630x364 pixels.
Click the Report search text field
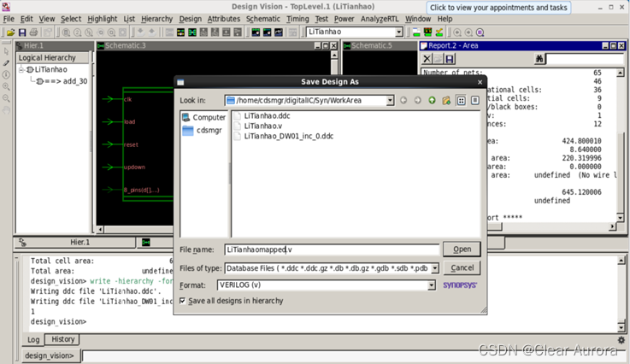coord(585,59)
